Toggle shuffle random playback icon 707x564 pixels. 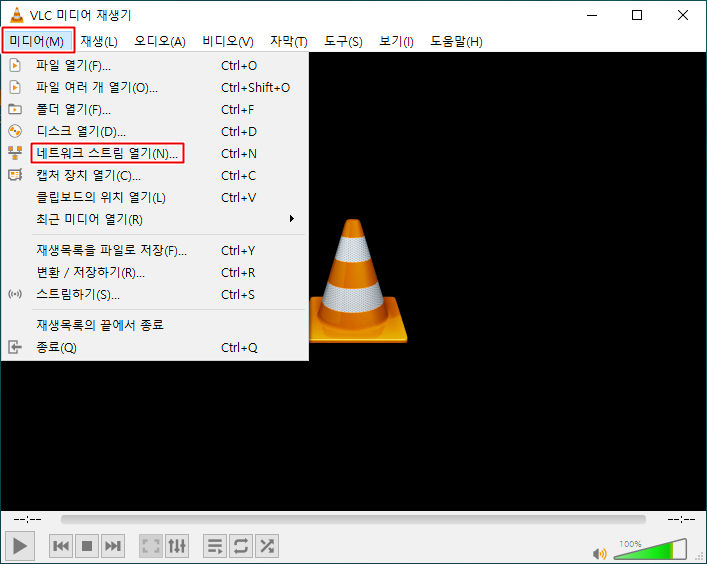pyautogui.click(x=267, y=546)
